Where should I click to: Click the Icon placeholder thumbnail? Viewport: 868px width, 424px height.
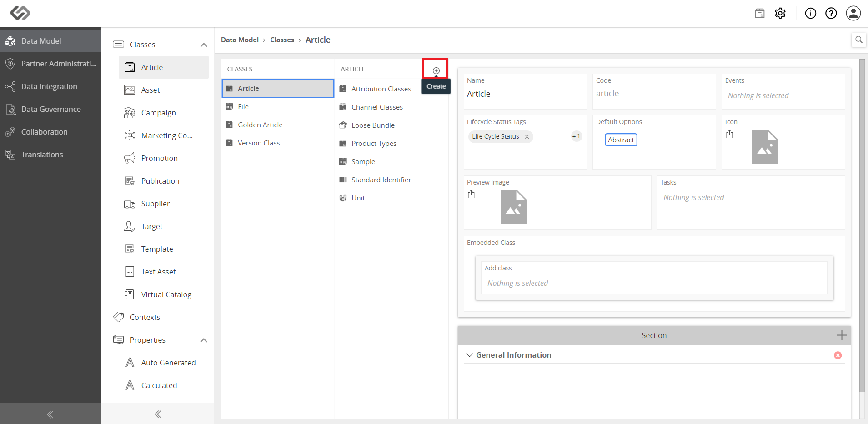coord(765,146)
